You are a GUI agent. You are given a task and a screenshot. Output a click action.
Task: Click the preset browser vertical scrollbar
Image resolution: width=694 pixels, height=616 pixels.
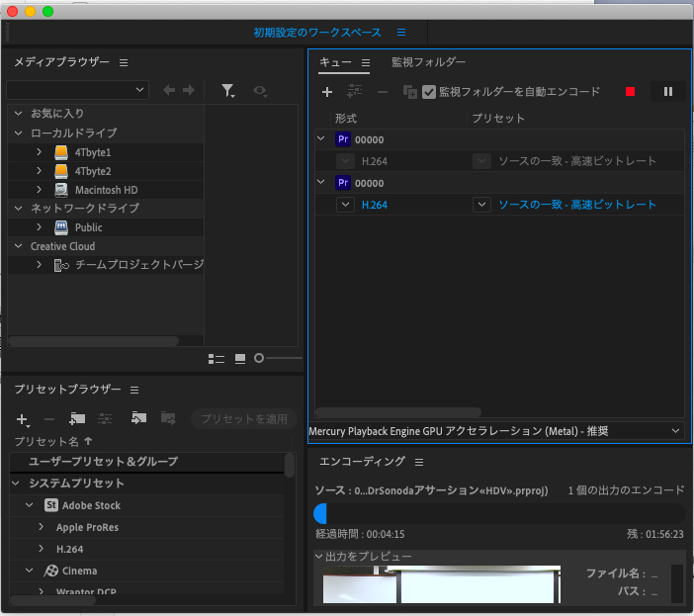tap(290, 465)
